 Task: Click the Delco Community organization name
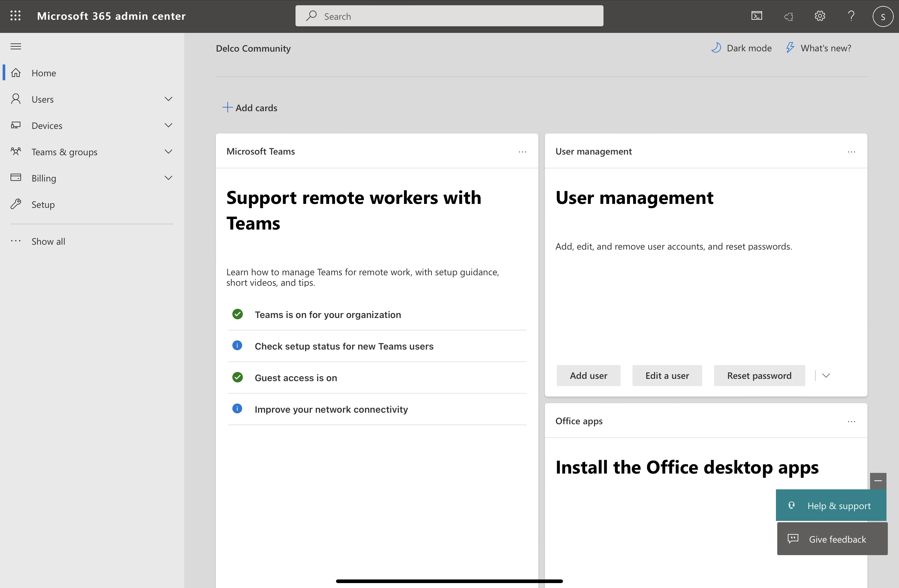(253, 48)
